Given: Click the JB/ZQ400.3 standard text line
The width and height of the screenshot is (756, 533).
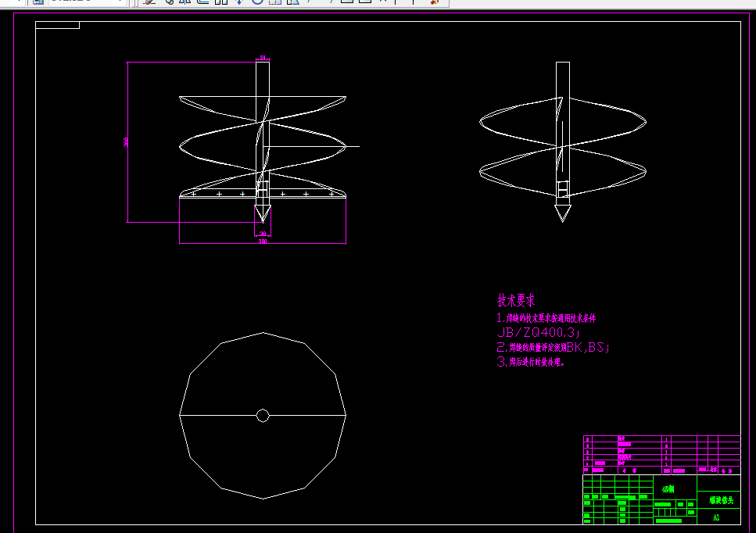Looking at the screenshot, I should point(538,332).
